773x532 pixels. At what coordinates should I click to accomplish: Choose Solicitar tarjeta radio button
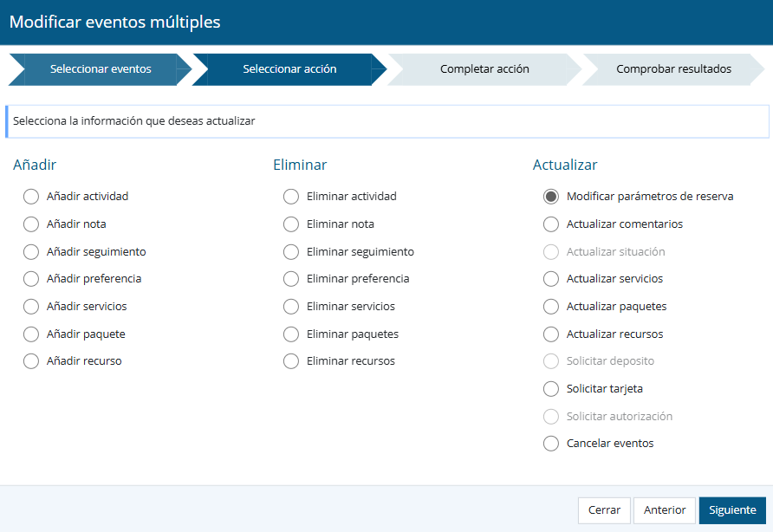551,389
